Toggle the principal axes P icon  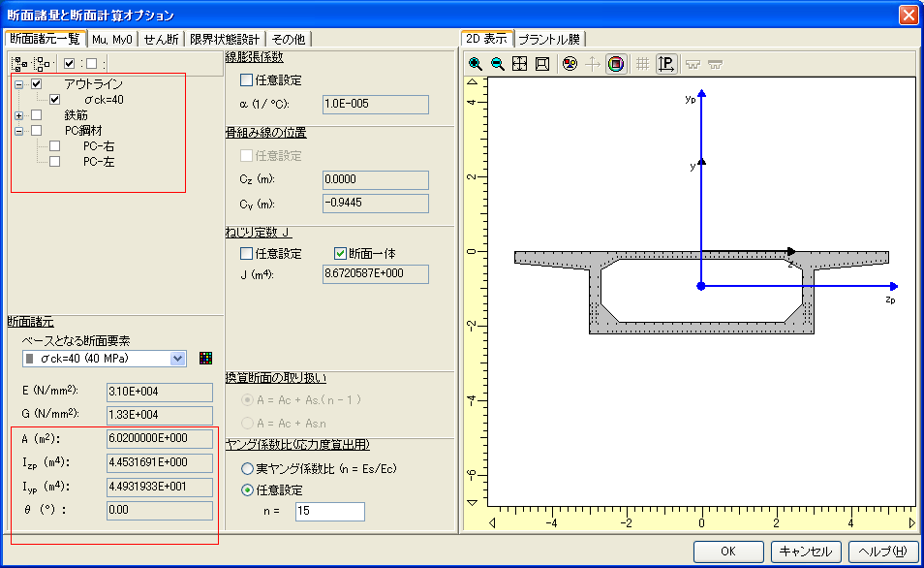click(x=666, y=64)
